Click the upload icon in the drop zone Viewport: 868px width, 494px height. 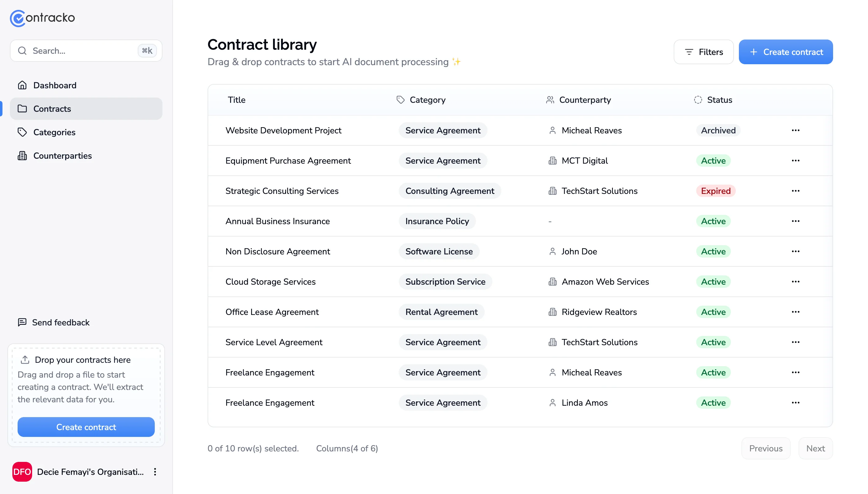pos(25,360)
